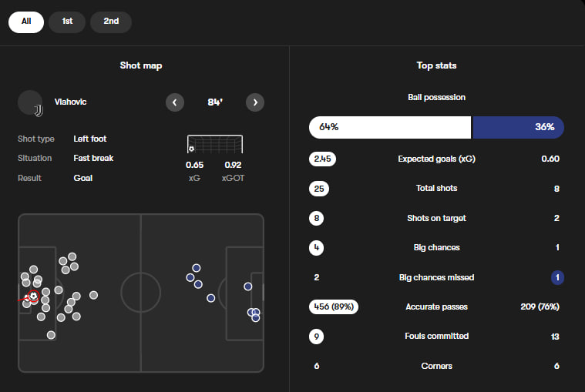Switch to 1st half stats
Image resolution: width=585 pixels, height=392 pixels.
coord(67,22)
